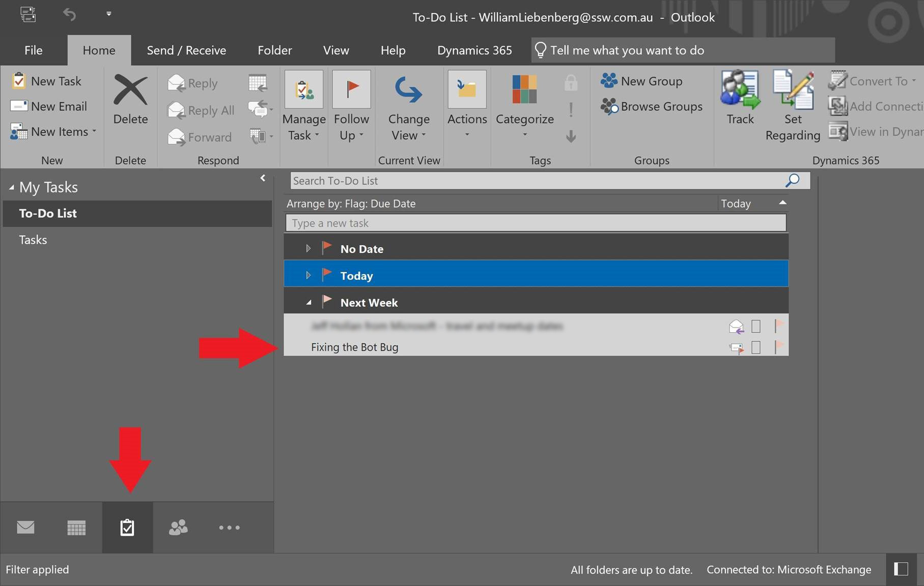The width and height of the screenshot is (924, 586).
Task: Open the File menu tab
Action: tap(34, 50)
